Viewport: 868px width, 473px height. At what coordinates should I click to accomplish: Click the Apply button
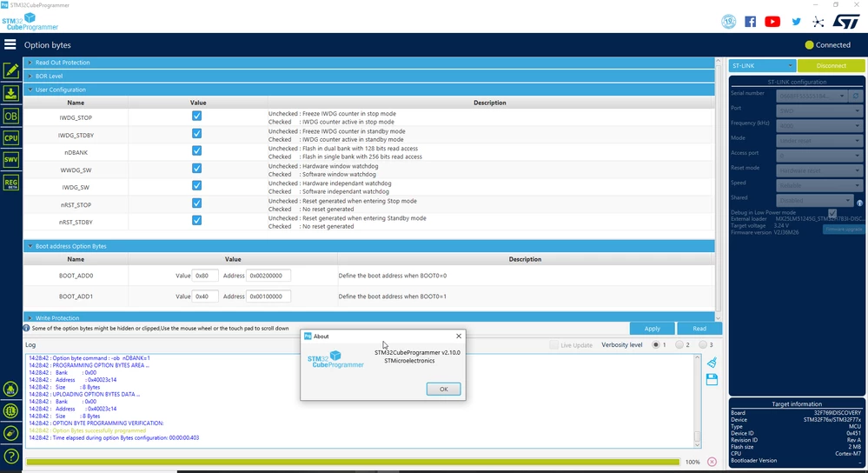653,329
